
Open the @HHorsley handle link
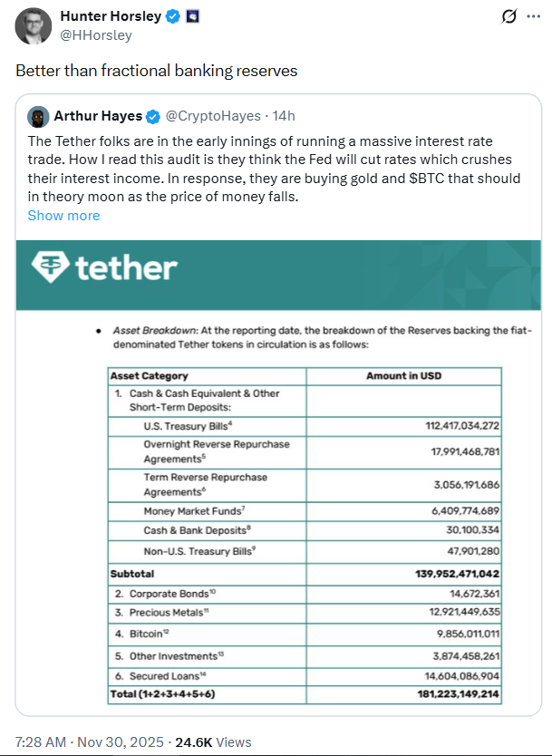coord(95,35)
